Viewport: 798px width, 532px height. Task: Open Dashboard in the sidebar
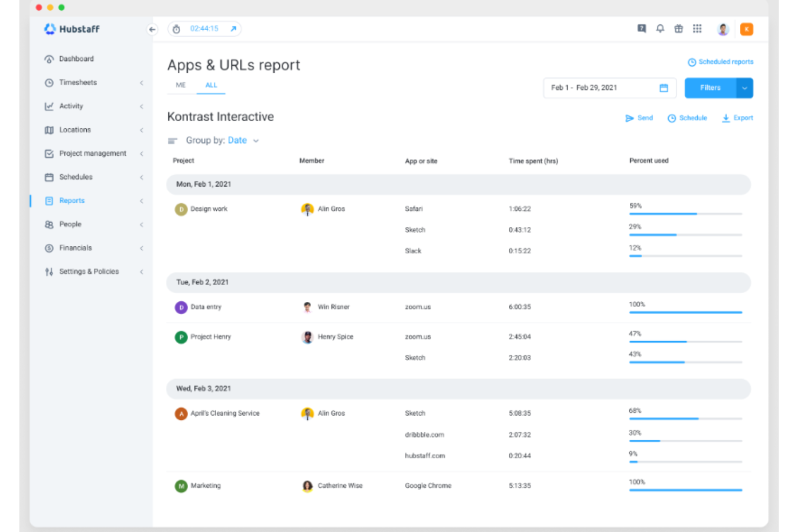point(77,59)
